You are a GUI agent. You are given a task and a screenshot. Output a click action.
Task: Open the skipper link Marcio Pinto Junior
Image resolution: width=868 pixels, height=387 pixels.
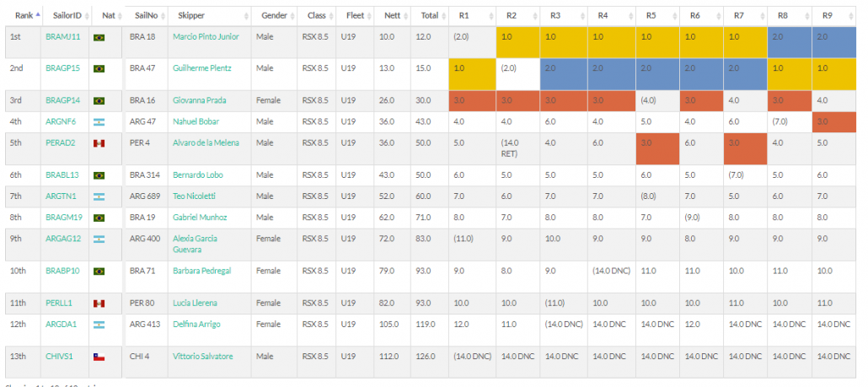[x=206, y=37]
